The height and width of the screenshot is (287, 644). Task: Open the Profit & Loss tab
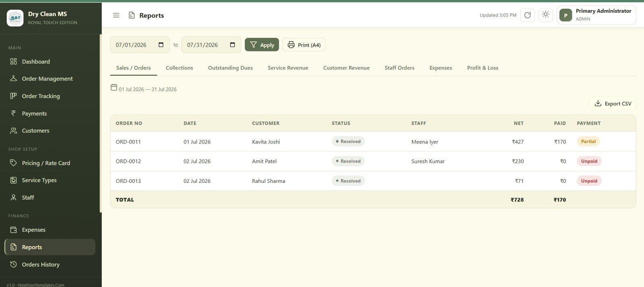[483, 68]
